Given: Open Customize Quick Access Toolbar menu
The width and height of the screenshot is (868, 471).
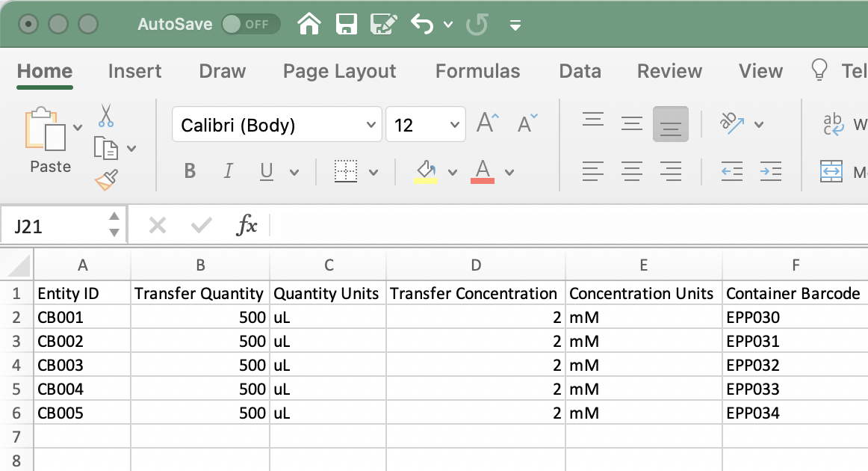Looking at the screenshot, I should [515, 25].
